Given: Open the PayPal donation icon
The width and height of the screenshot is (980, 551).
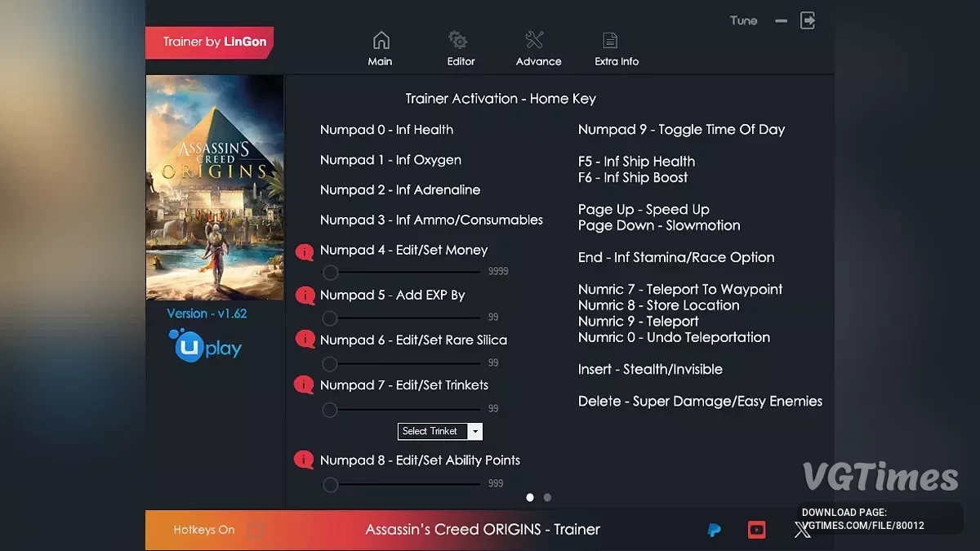Looking at the screenshot, I should tap(714, 531).
